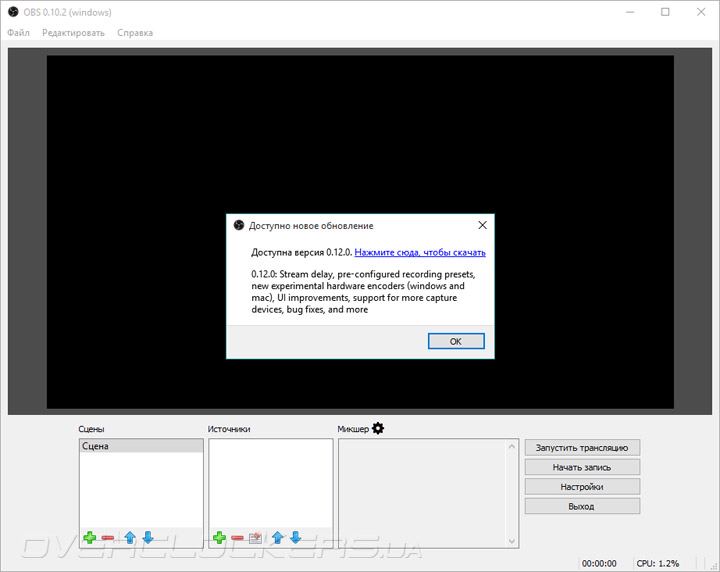Screen dimensions: 720x572
Task: Click the mixer scrollbar up arrow
Action: tap(512, 446)
